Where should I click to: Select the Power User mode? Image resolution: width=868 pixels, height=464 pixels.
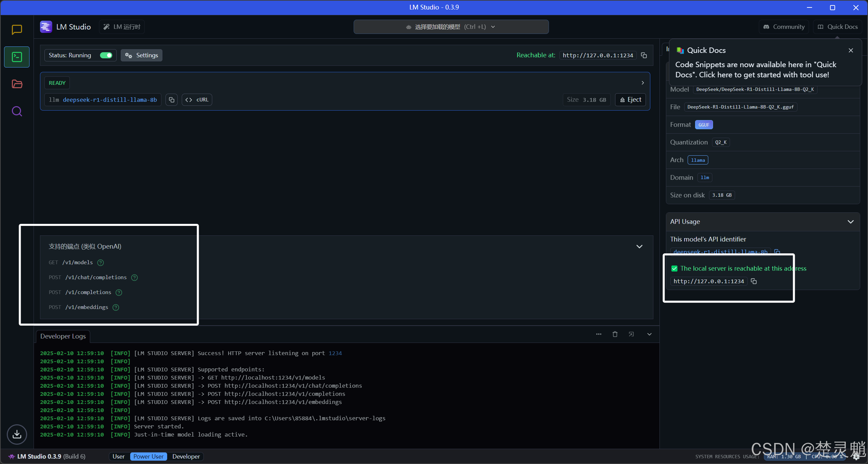[x=149, y=457]
